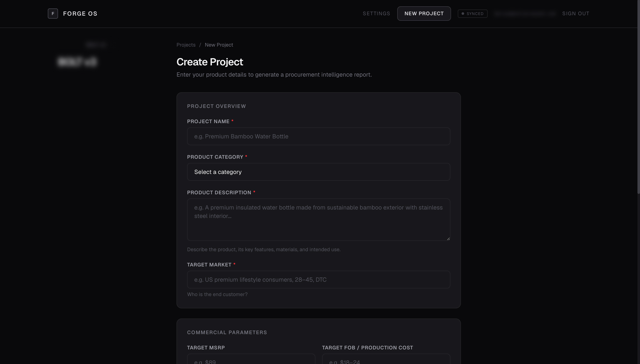Click the Product Description label
Viewport: 640px width, 364px height.
click(x=219, y=193)
